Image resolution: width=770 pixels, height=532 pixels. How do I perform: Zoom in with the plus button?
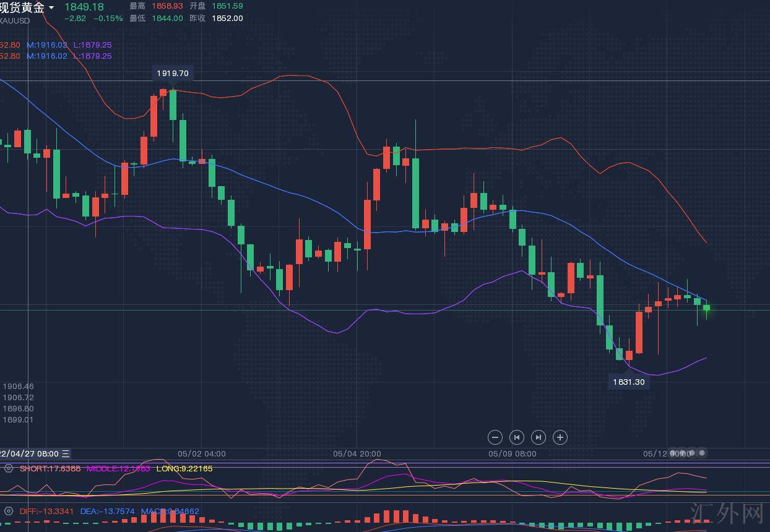point(560,437)
